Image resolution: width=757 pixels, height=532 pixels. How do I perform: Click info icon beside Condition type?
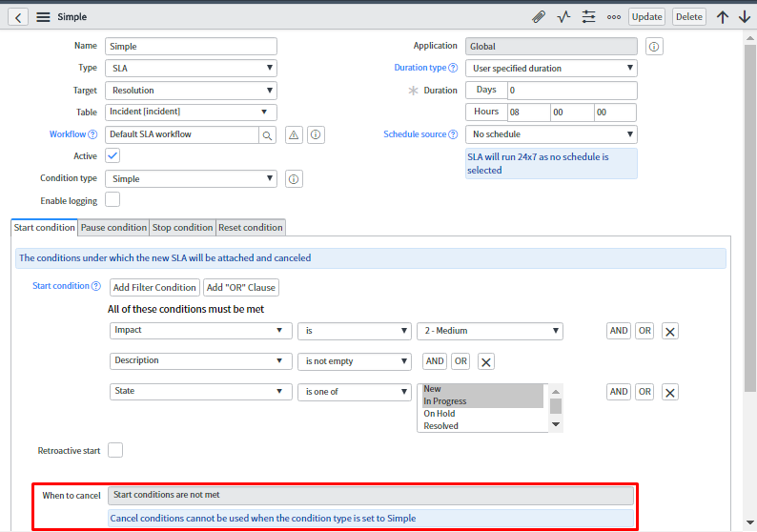294,179
